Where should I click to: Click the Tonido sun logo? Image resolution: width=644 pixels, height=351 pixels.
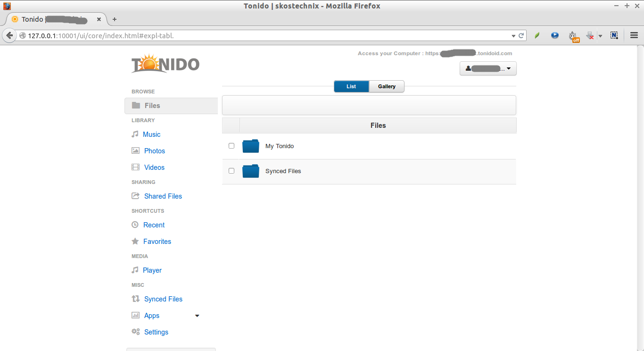(x=165, y=64)
